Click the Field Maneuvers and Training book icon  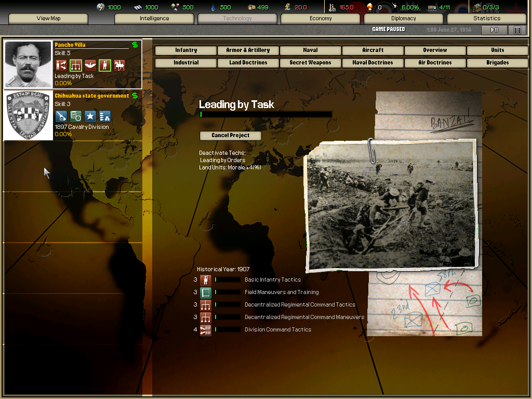206,292
